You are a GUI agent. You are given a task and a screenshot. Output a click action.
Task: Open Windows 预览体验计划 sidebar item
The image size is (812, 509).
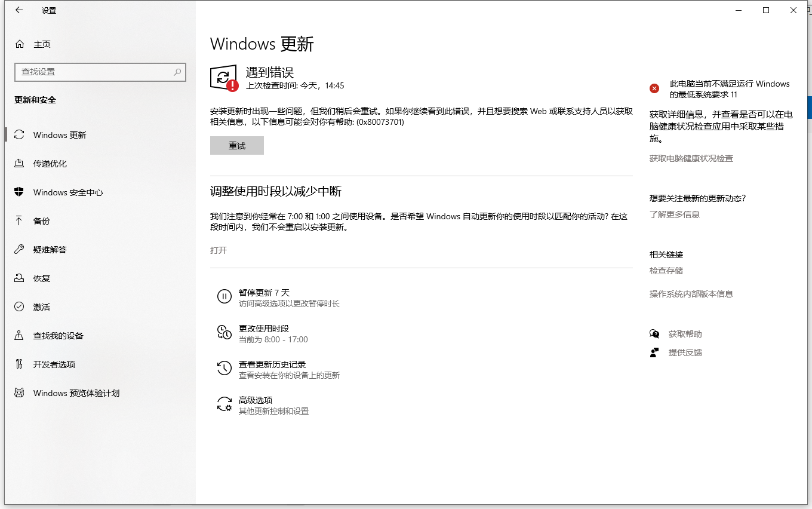point(76,393)
